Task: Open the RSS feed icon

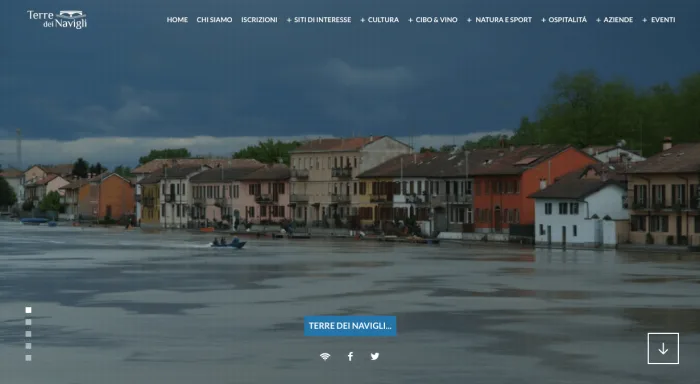Action: coord(325,356)
